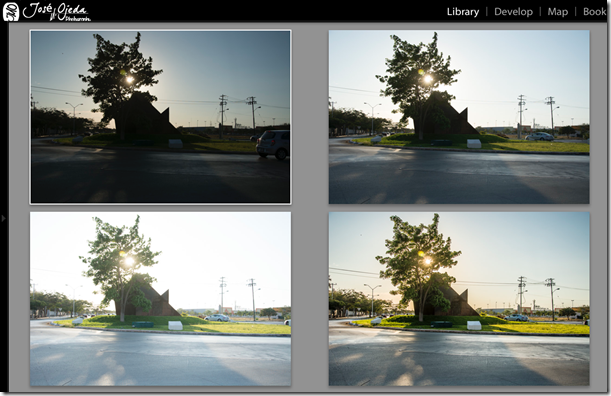
Task: Select the top-right medium exposure photo
Action: (x=459, y=117)
